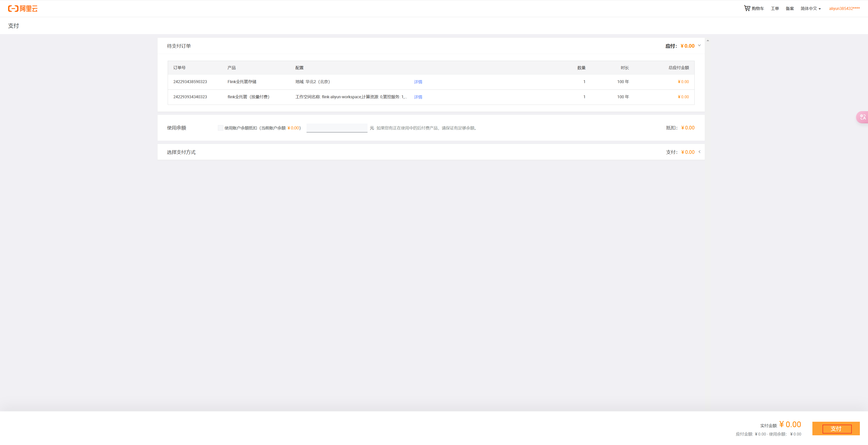Click the 总应付金额 column header
Image resolution: width=868 pixels, height=445 pixels.
pyautogui.click(x=678, y=68)
